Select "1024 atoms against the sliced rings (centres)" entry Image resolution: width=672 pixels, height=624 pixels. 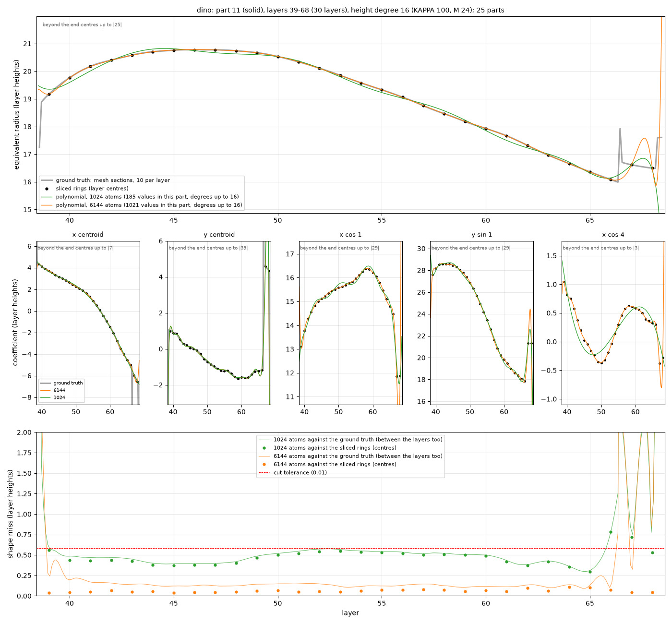335,448
